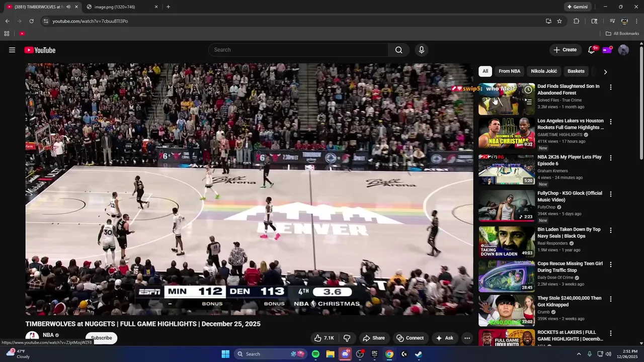Screen dimensions: 644x362
Task: Open the YouTube account avatar menu
Action: point(623,50)
